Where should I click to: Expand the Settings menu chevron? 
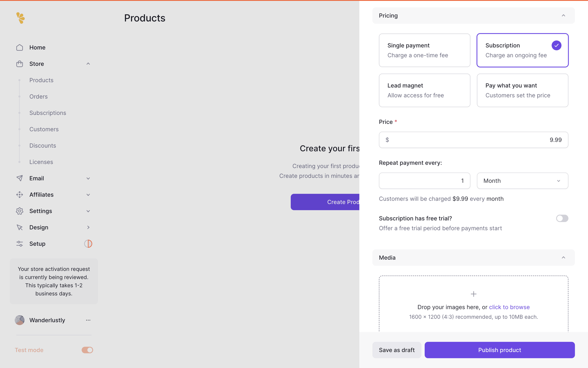pyautogui.click(x=88, y=211)
